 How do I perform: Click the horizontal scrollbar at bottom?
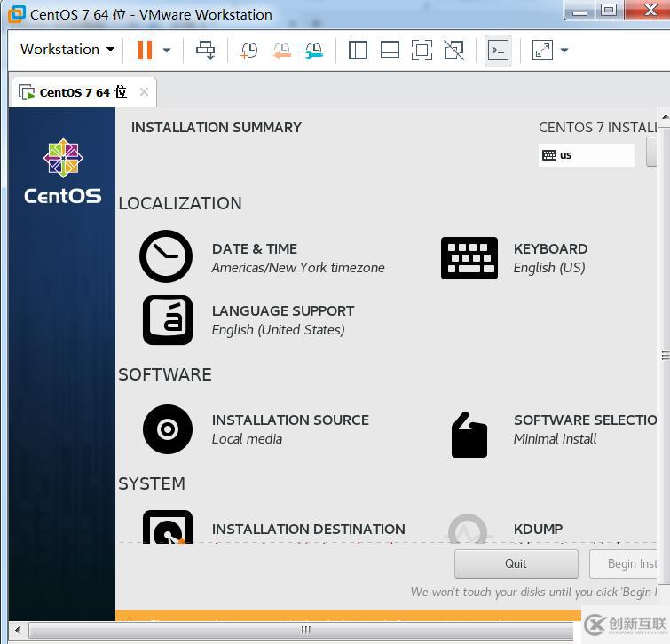305,630
